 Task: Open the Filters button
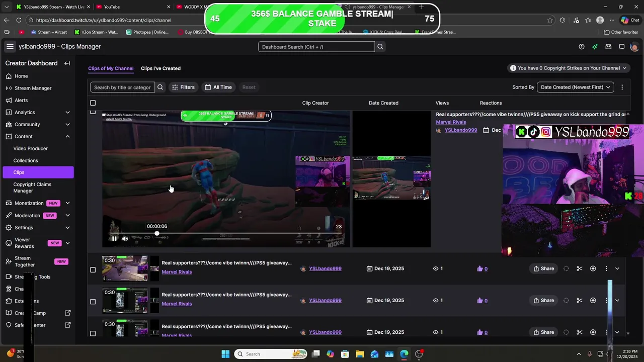coord(183,87)
